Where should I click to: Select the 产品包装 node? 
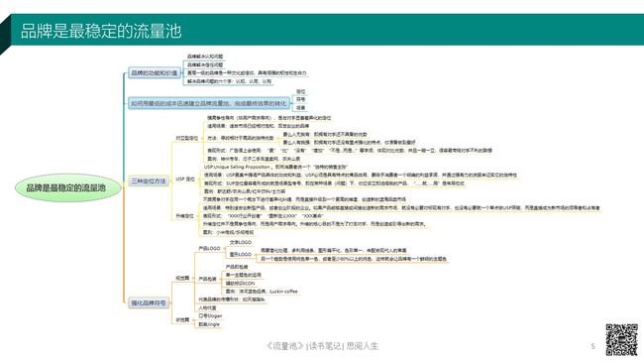click(x=207, y=279)
